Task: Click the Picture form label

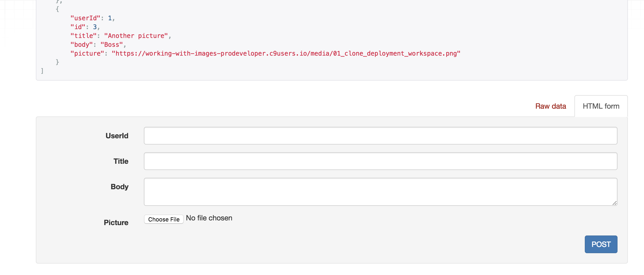Action: [116, 222]
